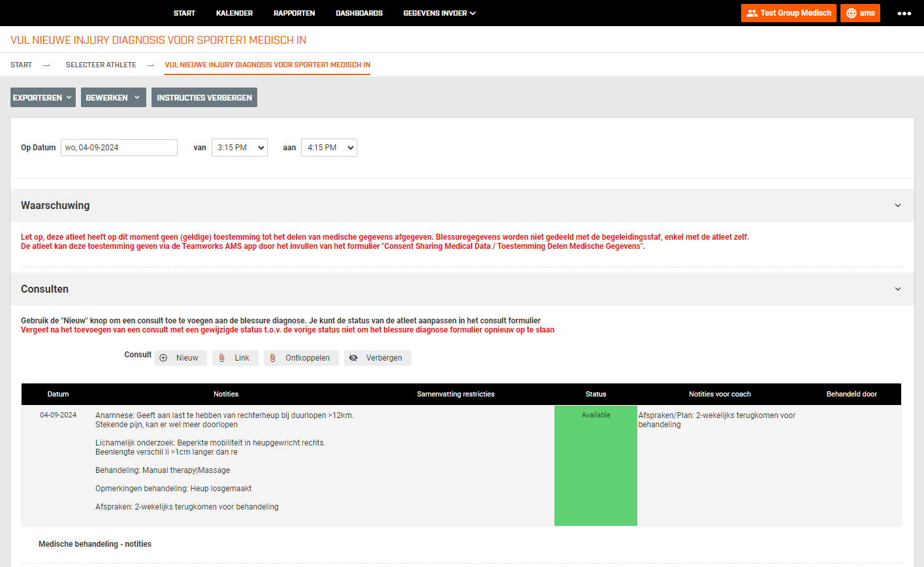Expand the Gegevens Invoer menu
Viewport: 924px width, 567px height.
[x=439, y=13]
